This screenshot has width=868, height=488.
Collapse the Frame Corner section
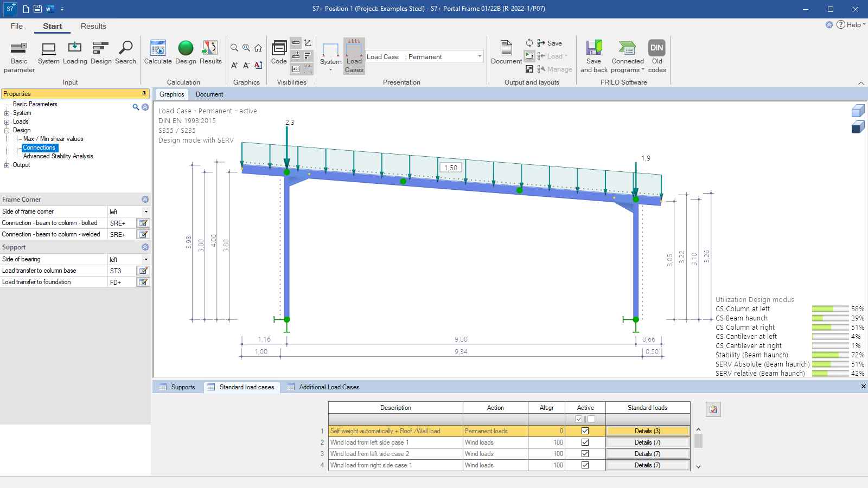click(145, 199)
